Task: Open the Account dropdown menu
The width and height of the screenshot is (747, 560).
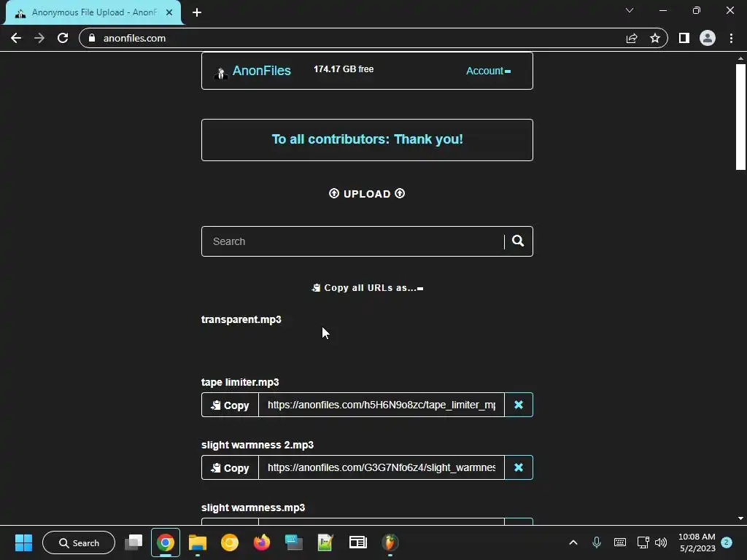Action: 488,71
